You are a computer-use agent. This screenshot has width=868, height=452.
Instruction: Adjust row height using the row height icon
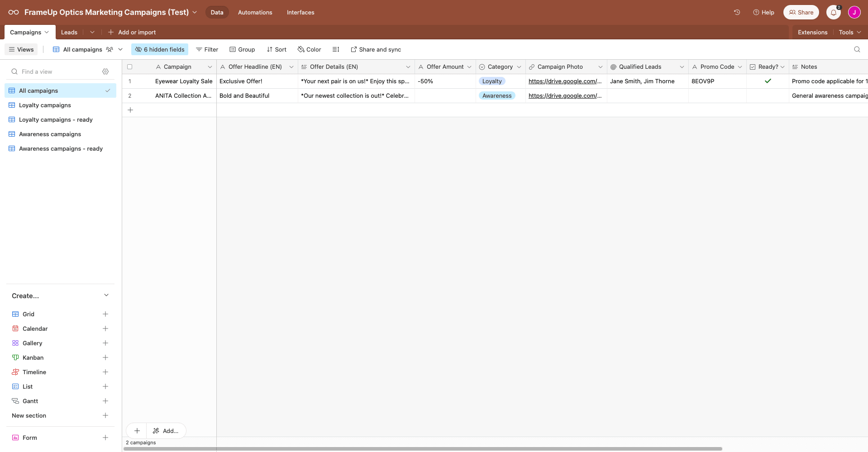point(335,49)
